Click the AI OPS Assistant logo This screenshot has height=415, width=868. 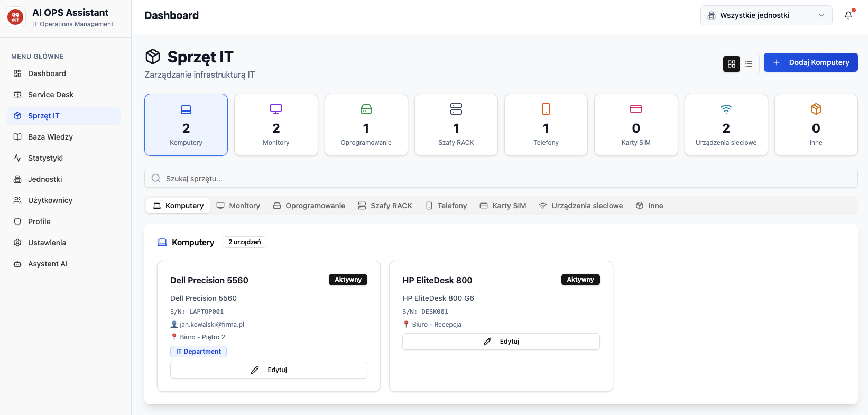click(15, 17)
